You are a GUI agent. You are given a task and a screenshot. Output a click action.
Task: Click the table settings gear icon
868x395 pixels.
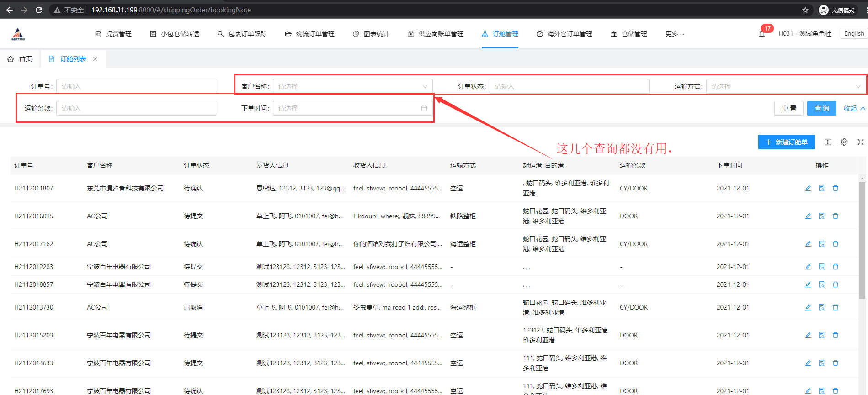tap(844, 142)
